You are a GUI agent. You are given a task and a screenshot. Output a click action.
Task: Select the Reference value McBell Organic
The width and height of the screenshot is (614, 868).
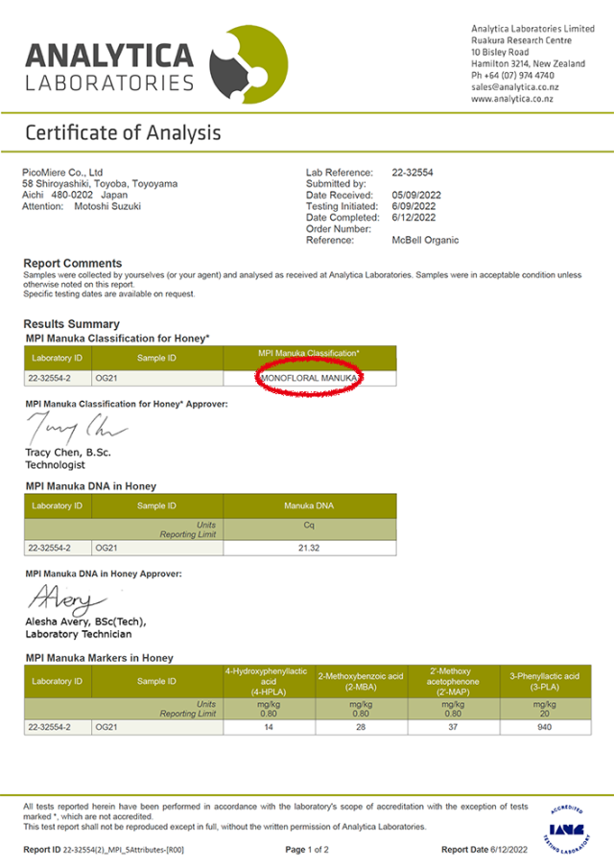(425, 240)
